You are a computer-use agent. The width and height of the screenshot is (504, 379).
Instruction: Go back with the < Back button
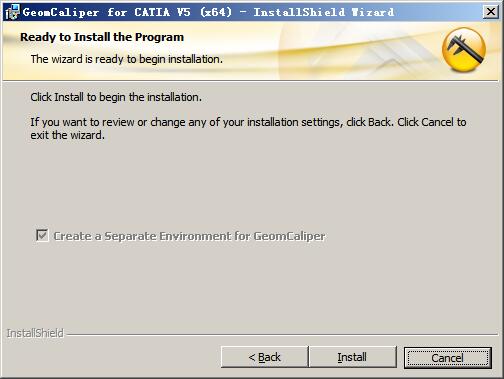(264, 357)
